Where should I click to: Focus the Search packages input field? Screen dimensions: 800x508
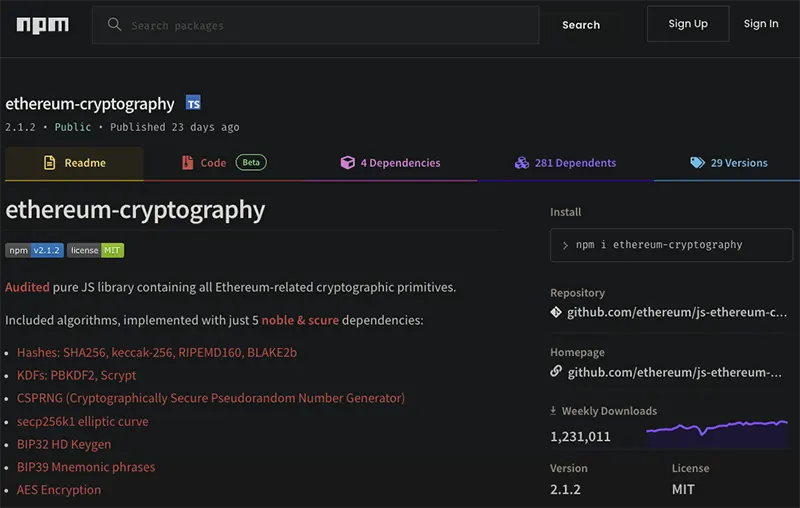click(315, 25)
